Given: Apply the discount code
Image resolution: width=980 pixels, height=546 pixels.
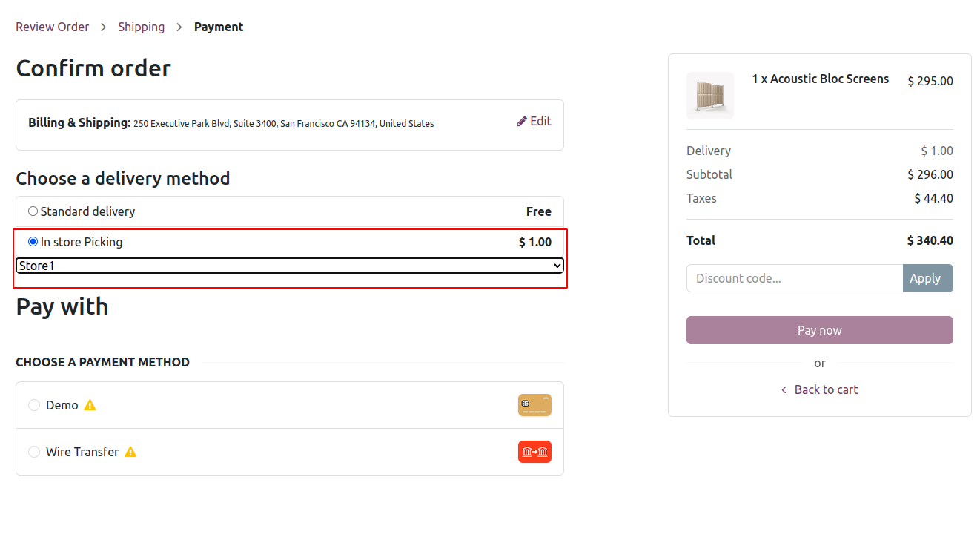Looking at the screenshot, I should (928, 278).
